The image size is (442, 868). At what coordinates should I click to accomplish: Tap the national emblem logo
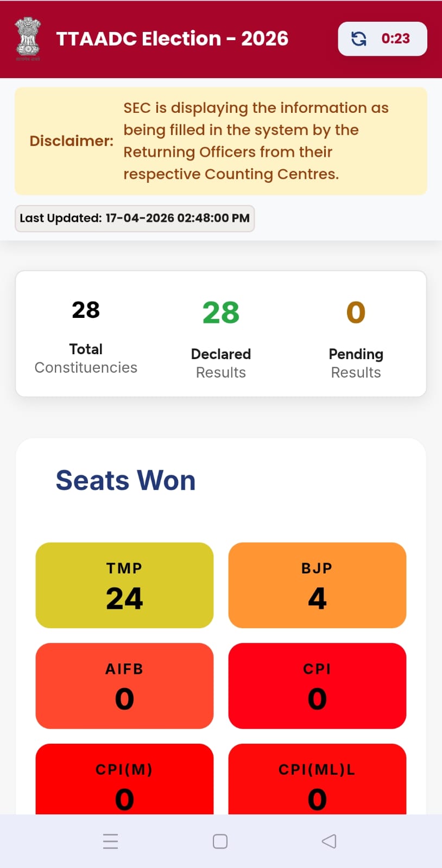(27, 38)
